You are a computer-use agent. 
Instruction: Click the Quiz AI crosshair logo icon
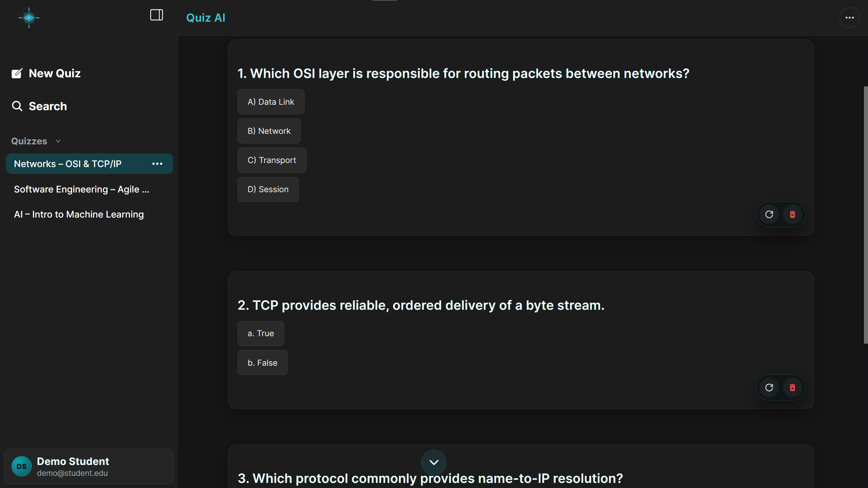pos(29,18)
